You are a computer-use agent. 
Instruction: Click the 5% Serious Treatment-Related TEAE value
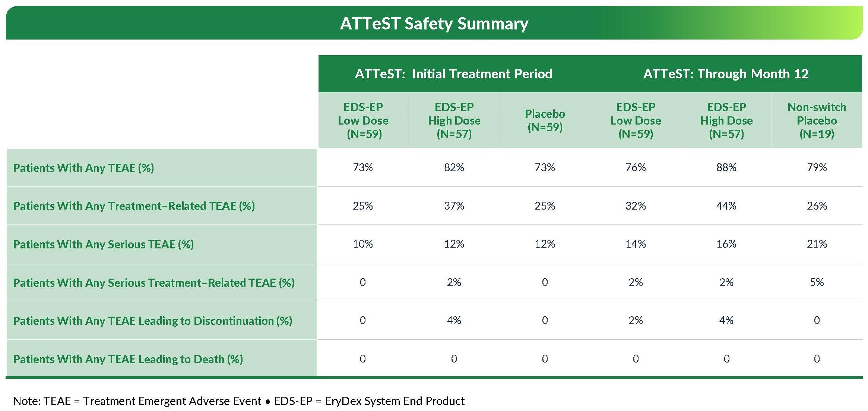[x=817, y=282]
